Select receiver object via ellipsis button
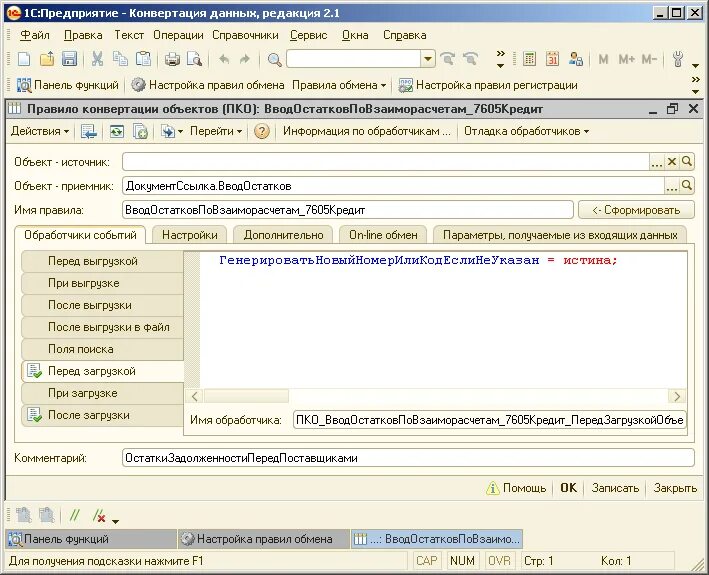This screenshot has width=709, height=575. (x=672, y=185)
